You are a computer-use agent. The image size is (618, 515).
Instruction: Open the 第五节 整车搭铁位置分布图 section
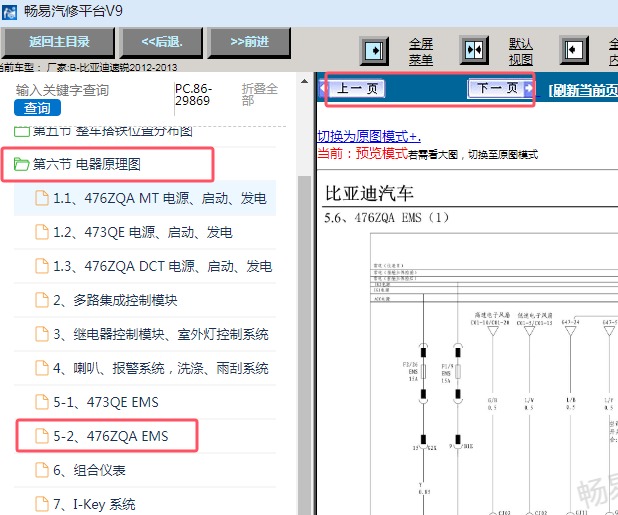pyautogui.click(x=112, y=130)
